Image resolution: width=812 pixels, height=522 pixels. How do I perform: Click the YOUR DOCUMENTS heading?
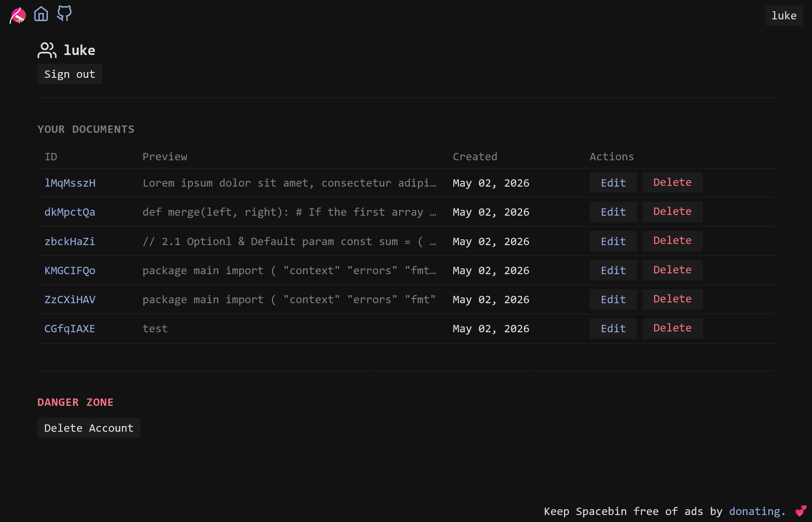(x=86, y=129)
